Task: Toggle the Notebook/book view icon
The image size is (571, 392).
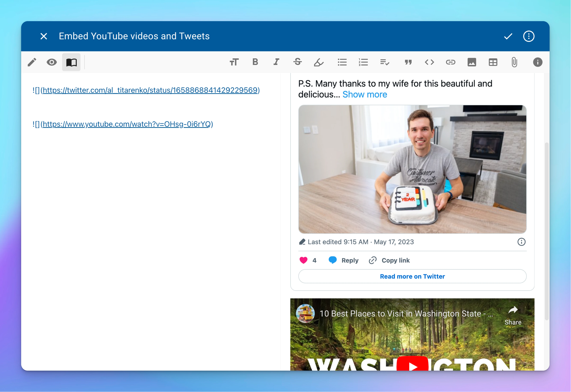Action: click(x=71, y=62)
